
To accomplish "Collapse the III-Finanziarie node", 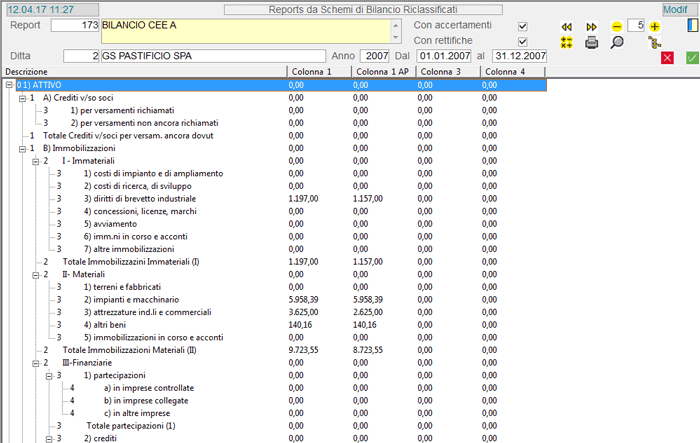I will (x=36, y=363).
